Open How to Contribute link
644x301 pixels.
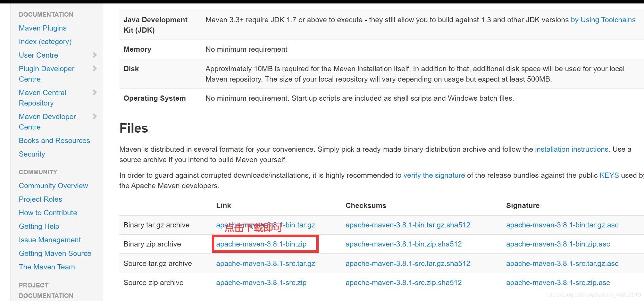coord(48,213)
